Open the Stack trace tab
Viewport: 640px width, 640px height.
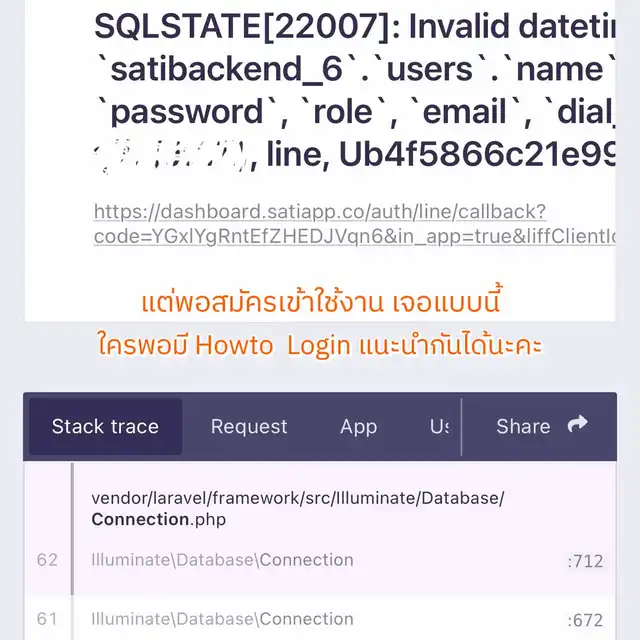pos(105,427)
